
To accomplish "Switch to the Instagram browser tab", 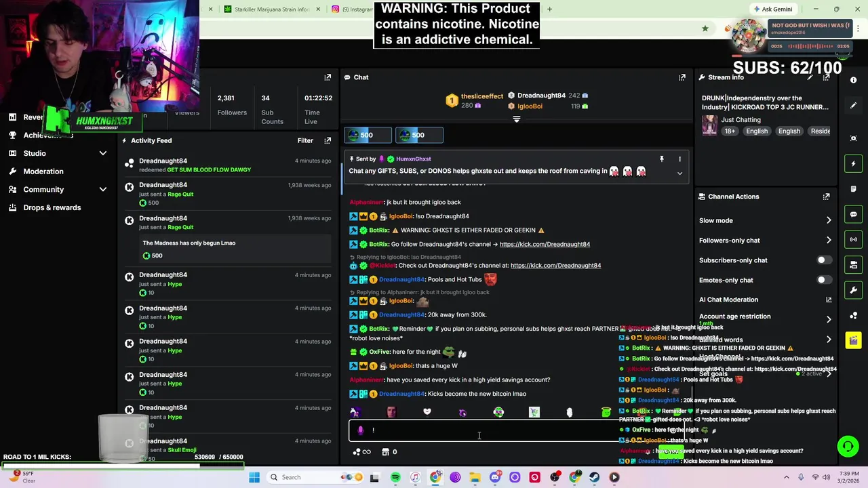I will point(353,9).
